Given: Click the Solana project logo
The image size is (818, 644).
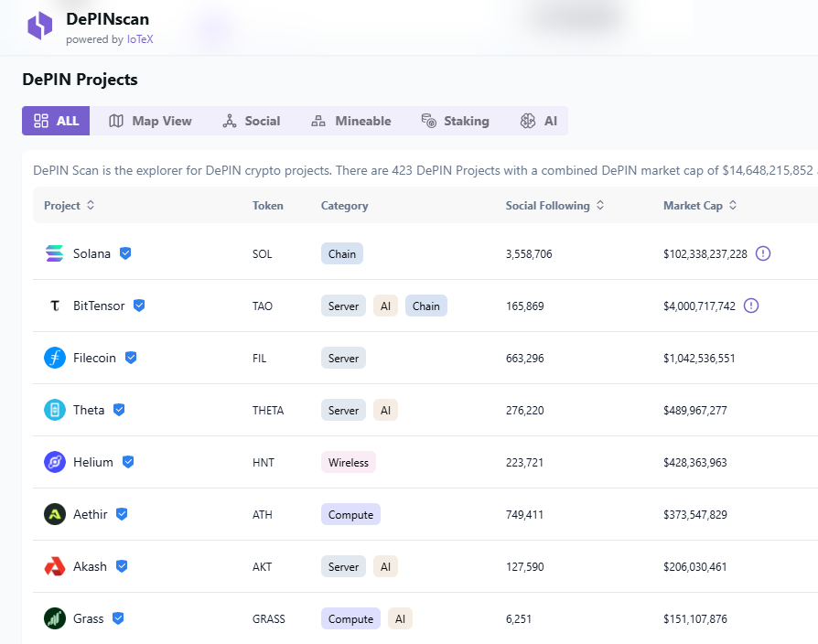Looking at the screenshot, I should [55, 253].
